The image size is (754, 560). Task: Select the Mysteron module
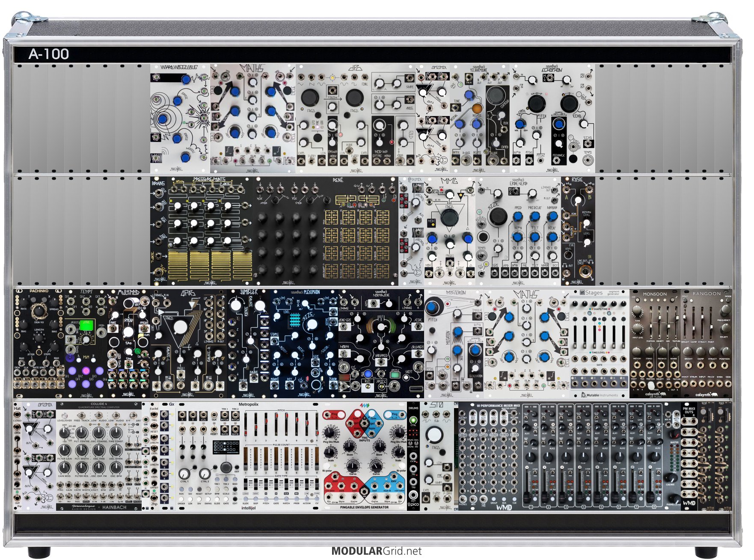[x=454, y=344]
